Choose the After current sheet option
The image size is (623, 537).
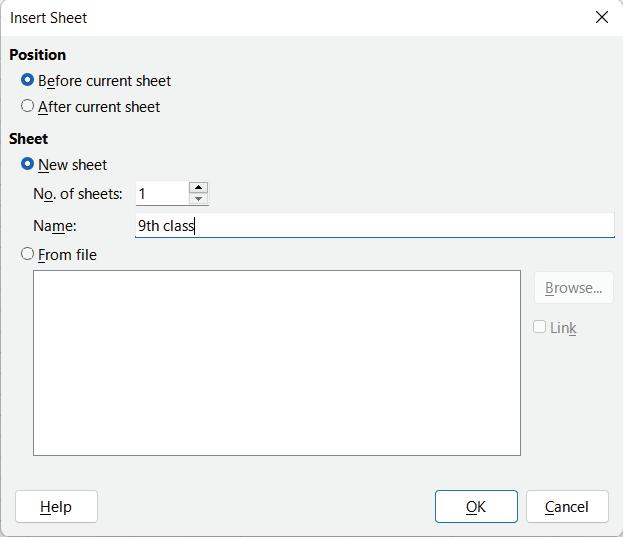[28, 106]
